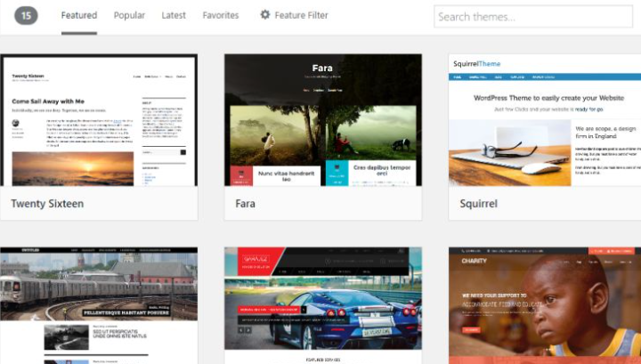The width and height of the screenshot is (641, 364).
Task: Show the Latest themes tab
Action: [x=174, y=15]
